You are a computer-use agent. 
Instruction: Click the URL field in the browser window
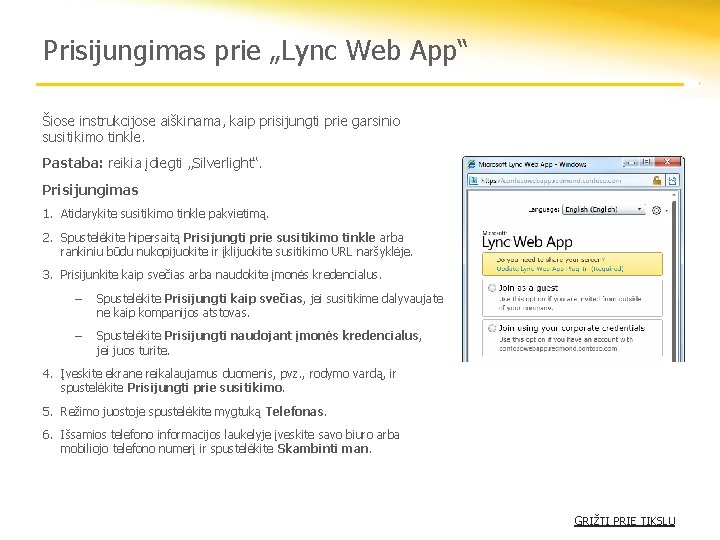pos(565,180)
